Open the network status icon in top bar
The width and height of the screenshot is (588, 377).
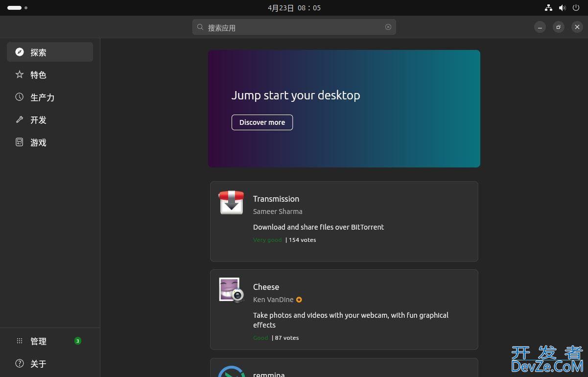[x=548, y=8]
